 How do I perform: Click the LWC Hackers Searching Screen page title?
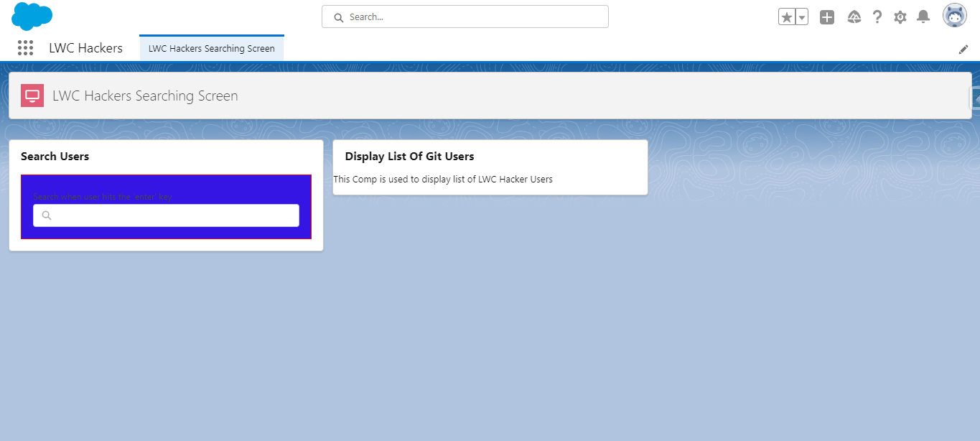(145, 96)
